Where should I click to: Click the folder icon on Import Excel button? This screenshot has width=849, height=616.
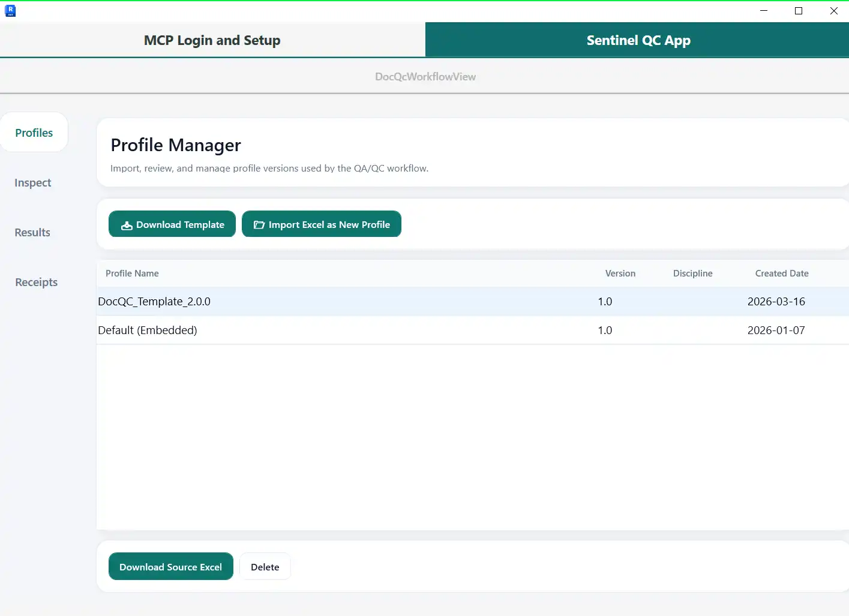(259, 225)
